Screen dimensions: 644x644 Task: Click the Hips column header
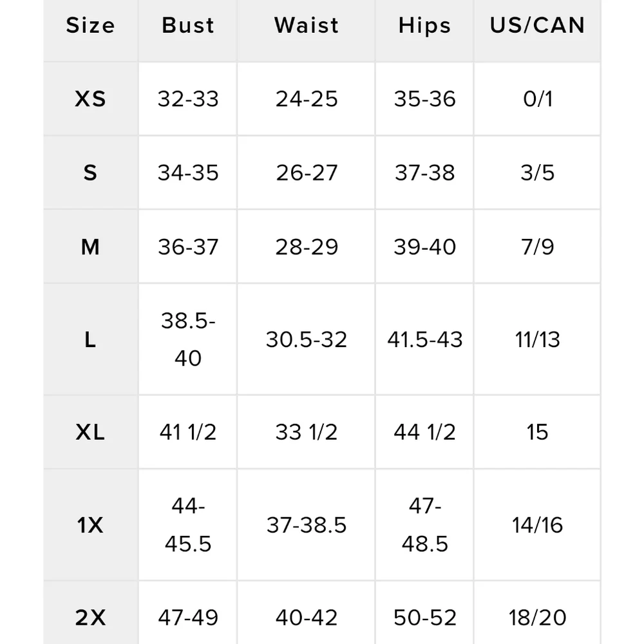pos(424,26)
